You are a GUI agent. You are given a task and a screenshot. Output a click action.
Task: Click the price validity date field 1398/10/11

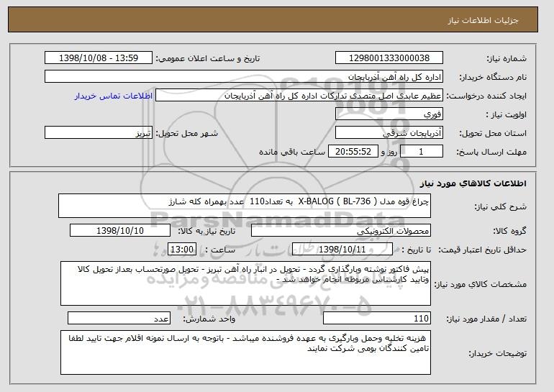tap(342, 250)
